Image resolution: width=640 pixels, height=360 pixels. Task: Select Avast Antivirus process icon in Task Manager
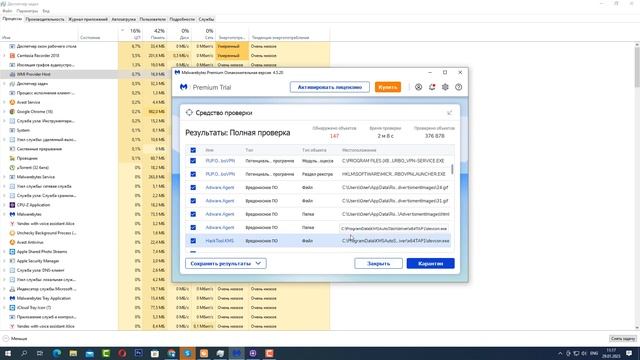[12, 242]
